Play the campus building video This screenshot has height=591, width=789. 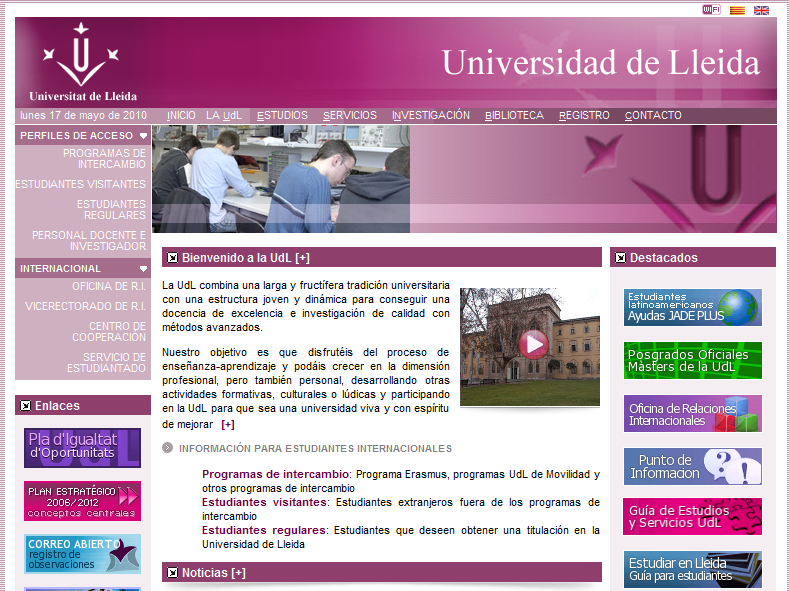pyautogui.click(x=533, y=344)
